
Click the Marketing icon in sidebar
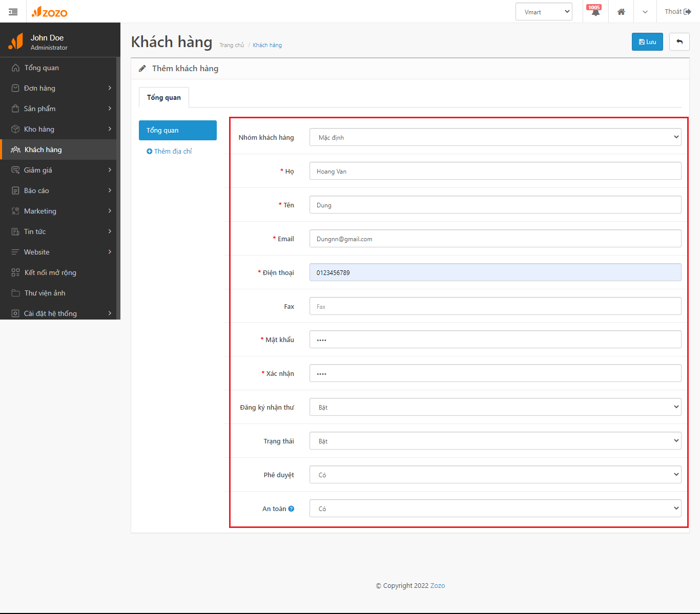pyautogui.click(x=15, y=211)
